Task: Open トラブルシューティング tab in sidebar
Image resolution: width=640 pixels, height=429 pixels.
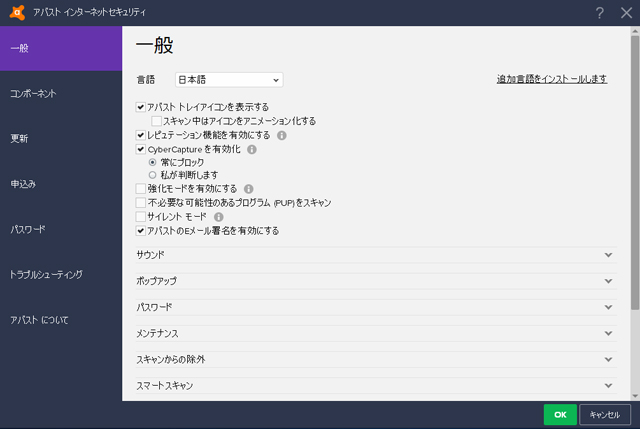Action: pyautogui.click(x=61, y=275)
